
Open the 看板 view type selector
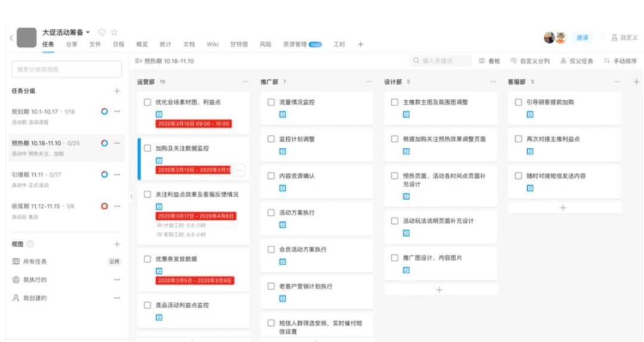(x=490, y=61)
